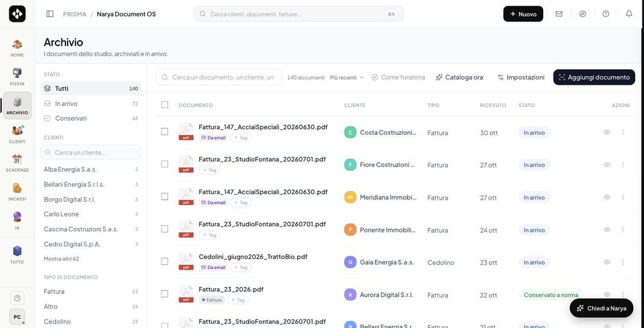Open the PC user avatar menu
This screenshot has width=644, height=328.
tap(17, 317)
